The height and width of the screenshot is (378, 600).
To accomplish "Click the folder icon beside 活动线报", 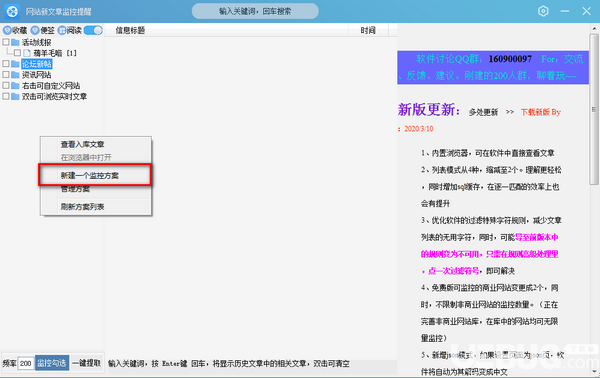I will (15, 42).
